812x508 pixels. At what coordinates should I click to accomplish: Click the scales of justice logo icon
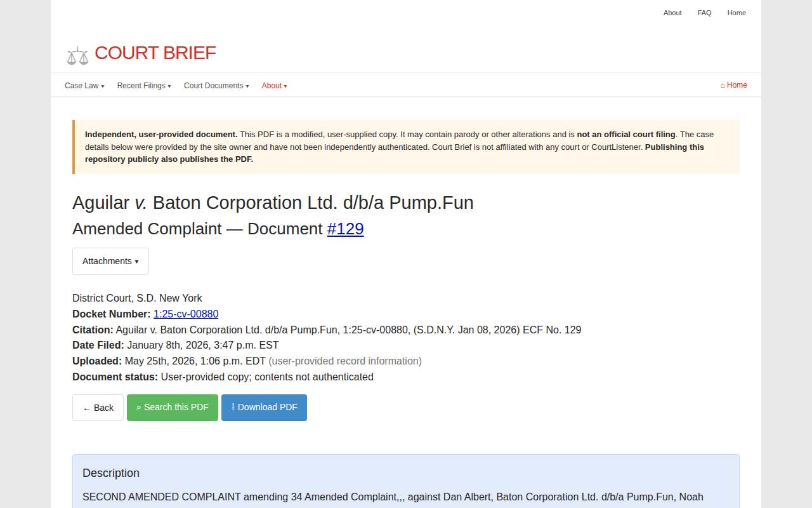77,55
